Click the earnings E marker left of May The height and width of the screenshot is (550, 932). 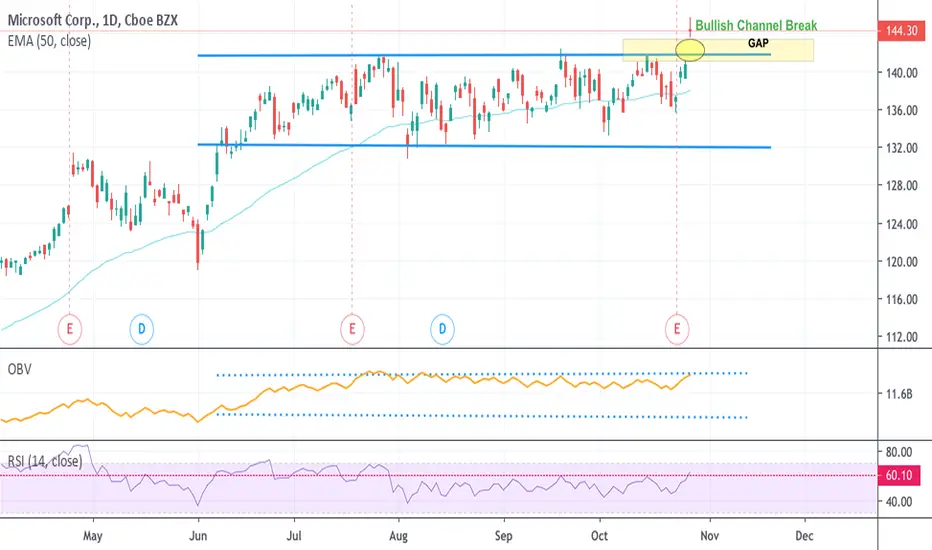tap(70, 329)
